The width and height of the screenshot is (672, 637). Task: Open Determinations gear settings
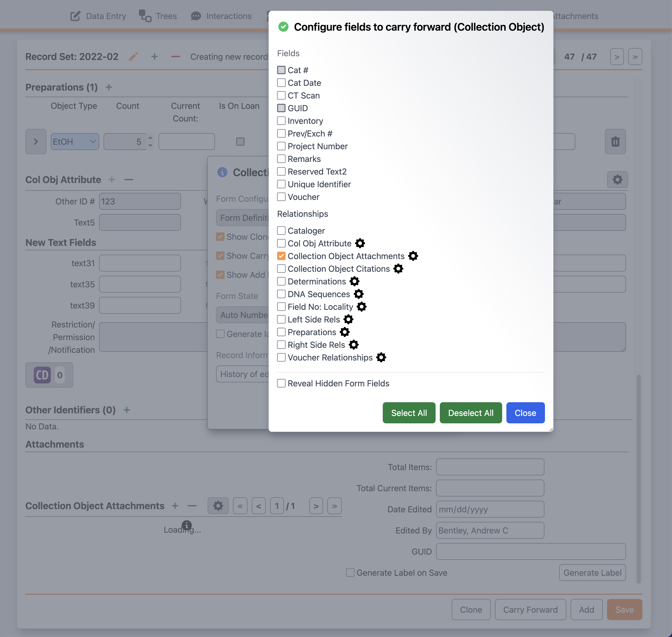click(354, 281)
